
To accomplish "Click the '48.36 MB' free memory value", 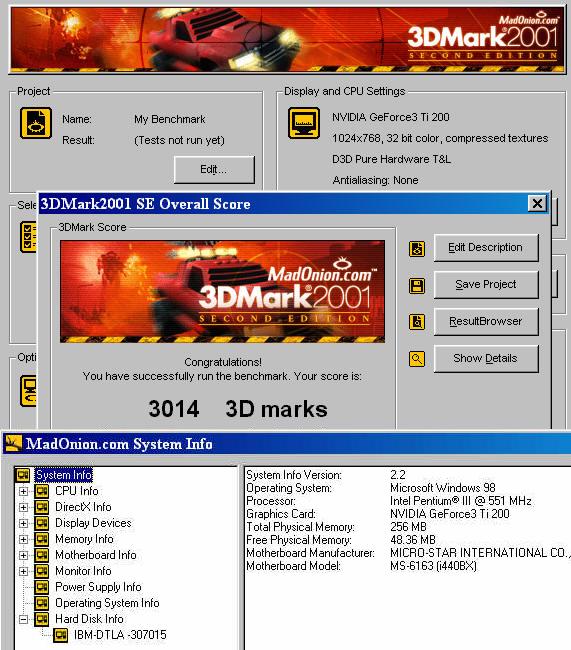I will [x=413, y=540].
